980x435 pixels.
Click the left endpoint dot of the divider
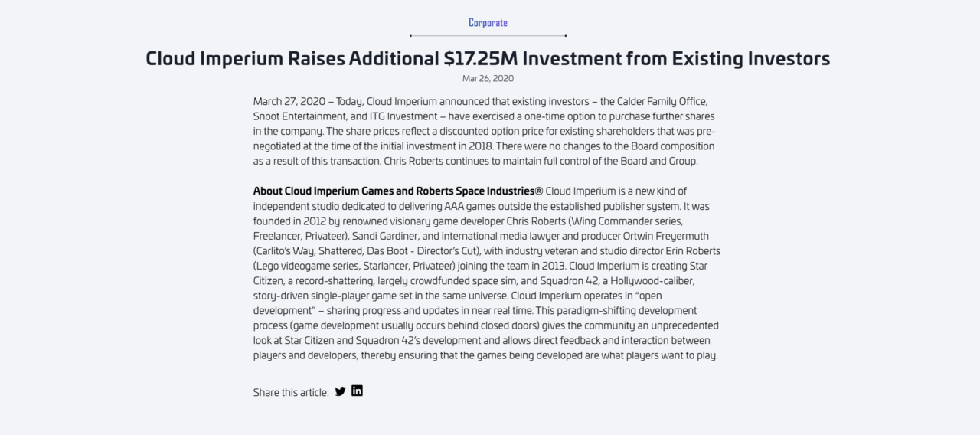[411, 35]
